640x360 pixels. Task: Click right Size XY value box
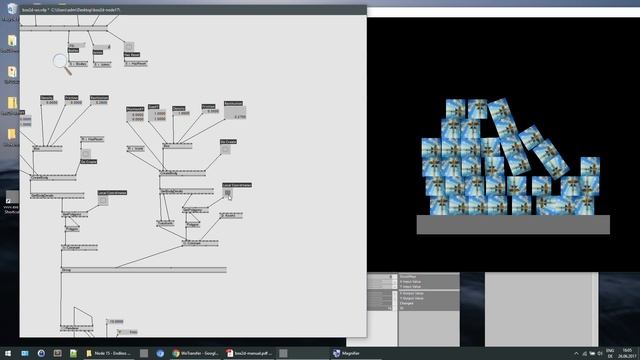(x=157, y=116)
